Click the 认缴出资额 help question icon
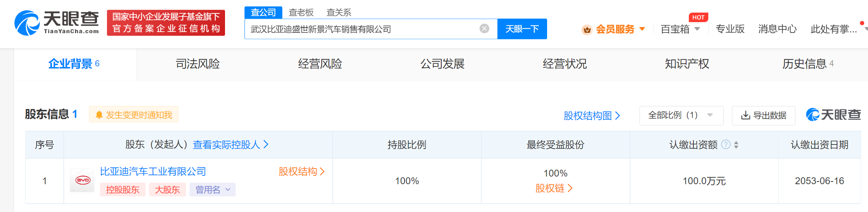 726,145
